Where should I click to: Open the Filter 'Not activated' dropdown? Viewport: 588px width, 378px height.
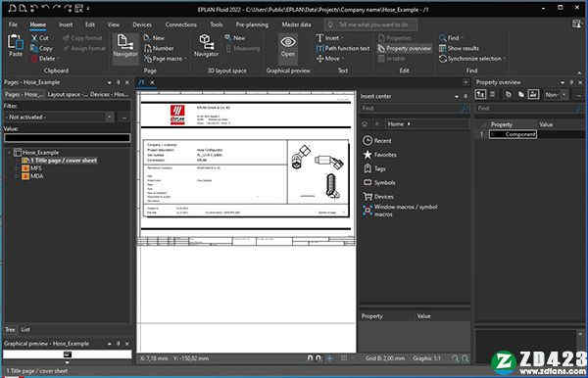[x=110, y=118]
